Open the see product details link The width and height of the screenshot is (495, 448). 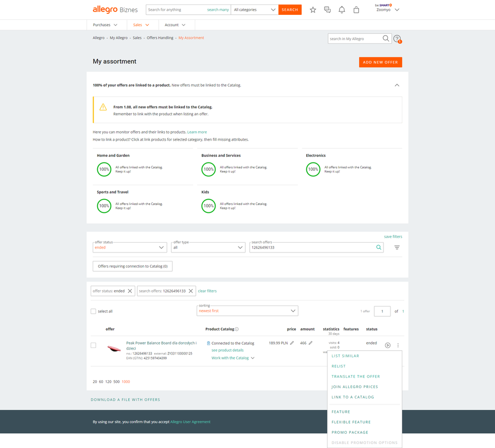click(227, 350)
